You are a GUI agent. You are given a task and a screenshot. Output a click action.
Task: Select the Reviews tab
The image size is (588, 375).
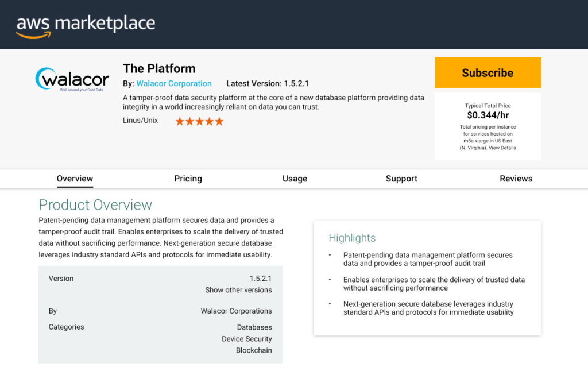pos(516,179)
